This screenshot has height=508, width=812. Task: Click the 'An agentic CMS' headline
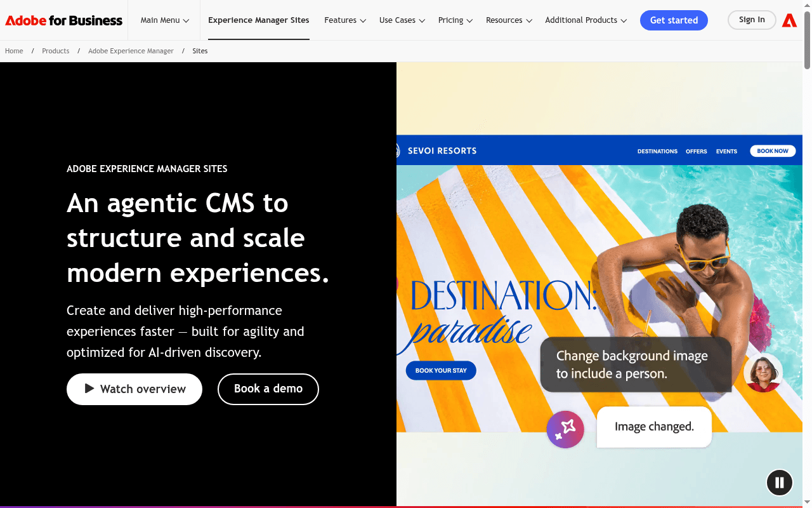click(x=198, y=238)
